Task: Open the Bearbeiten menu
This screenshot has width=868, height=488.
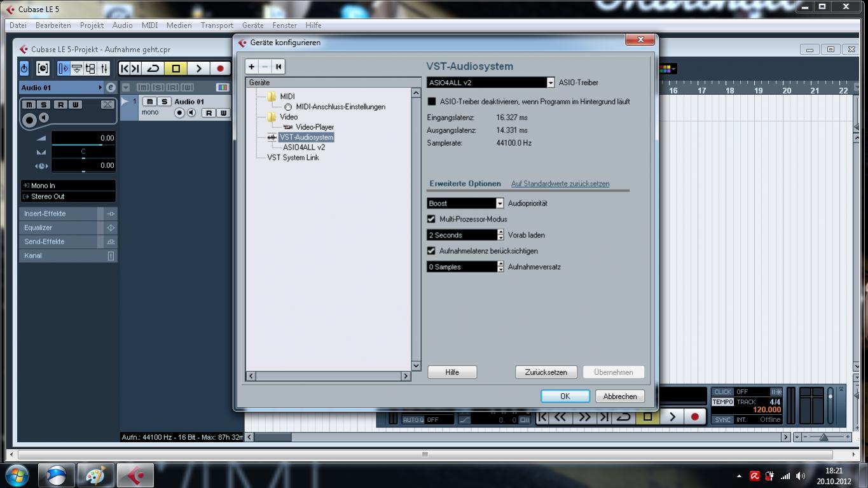Action: [53, 25]
